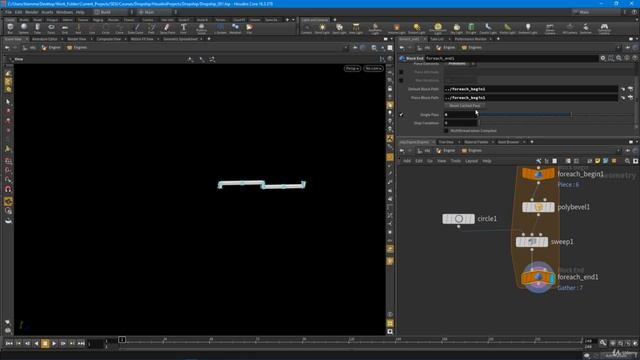Select the Torus shelf tool
Image resolution: width=640 pixels, height=360 pixels.
(51, 29)
